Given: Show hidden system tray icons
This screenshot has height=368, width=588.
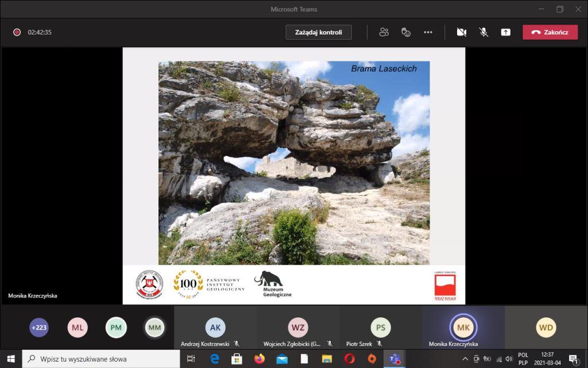Looking at the screenshot, I should coord(465,359).
